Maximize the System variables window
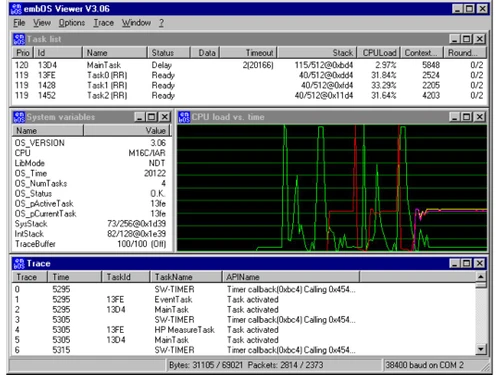 (152, 117)
